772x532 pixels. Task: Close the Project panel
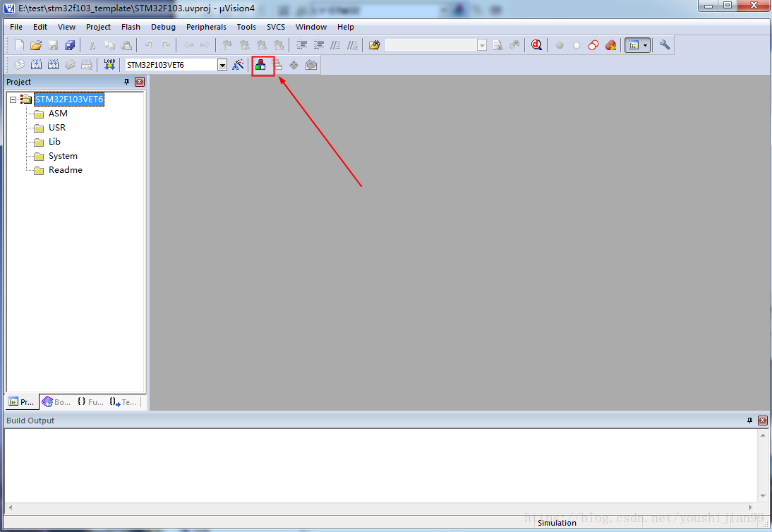(x=140, y=82)
